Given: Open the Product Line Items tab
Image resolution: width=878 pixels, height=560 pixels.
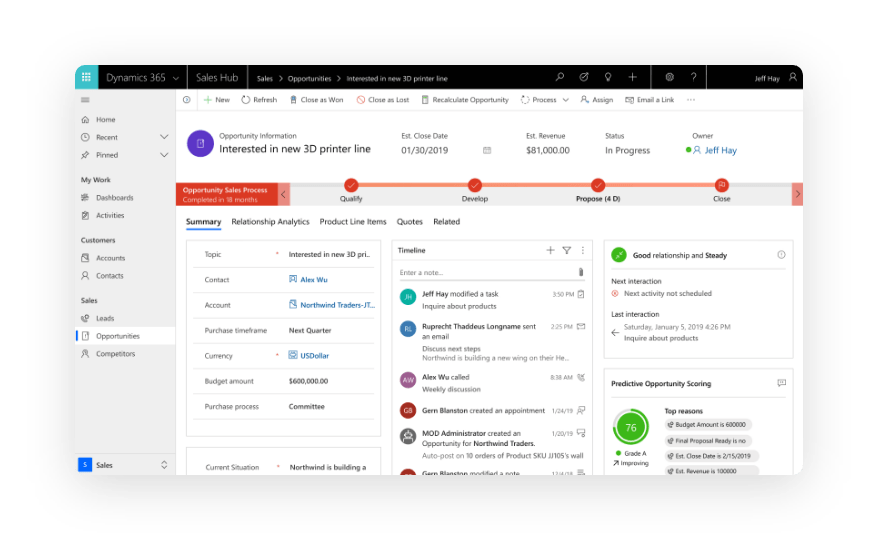Looking at the screenshot, I should tap(353, 222).
